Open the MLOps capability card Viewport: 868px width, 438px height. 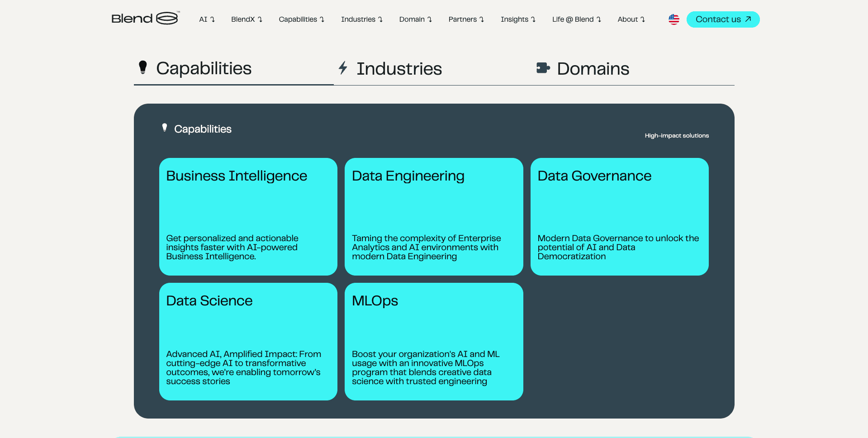tap(433, 341)
